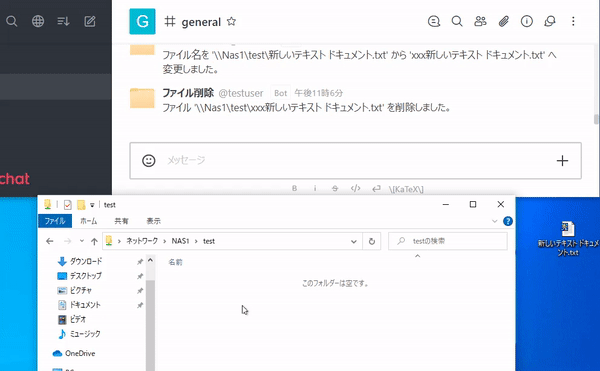Image resolution: width=600 pixels, height=371 pixels.
Task: Open quick access toolbar dropdown arrow
Action: coord(92,205)
